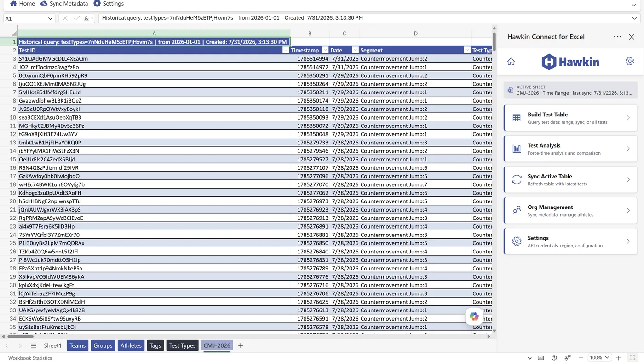Select column B header
This screenshot has width=644, height=362.
[x=310, y=34]
